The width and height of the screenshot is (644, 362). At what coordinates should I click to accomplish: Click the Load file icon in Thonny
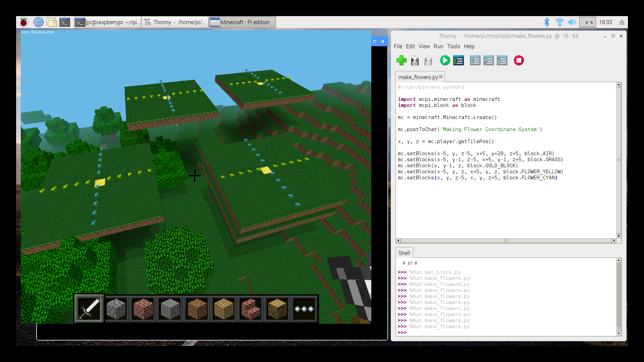[x=415, y=61]
